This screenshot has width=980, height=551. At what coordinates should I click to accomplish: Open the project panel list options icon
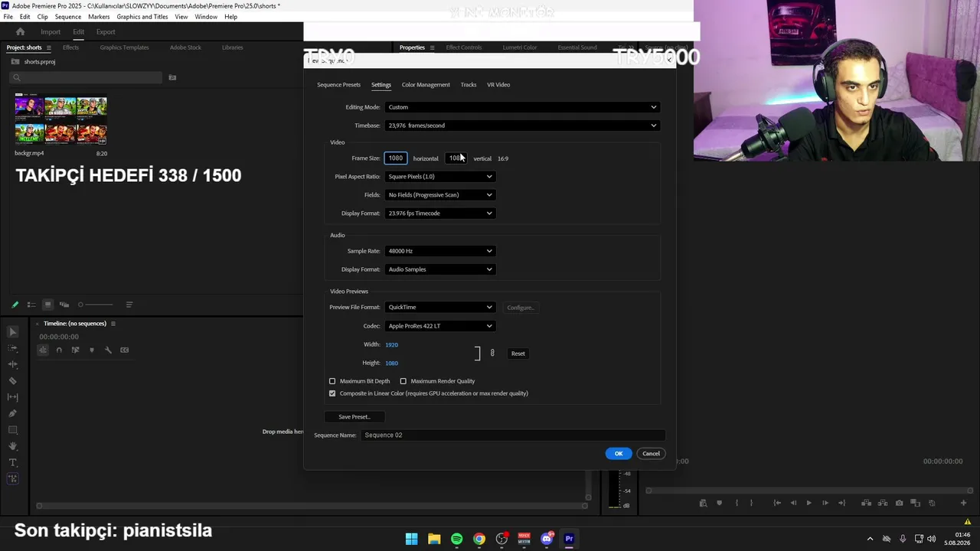129,305
